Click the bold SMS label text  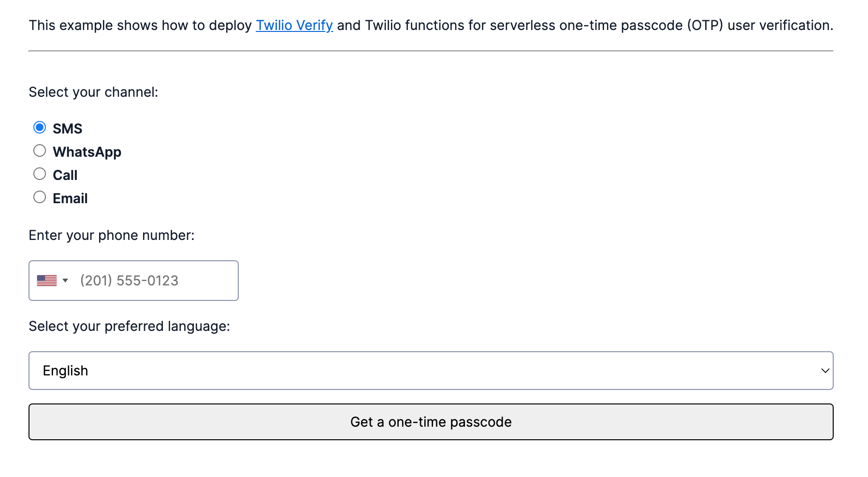pos(68,129)
